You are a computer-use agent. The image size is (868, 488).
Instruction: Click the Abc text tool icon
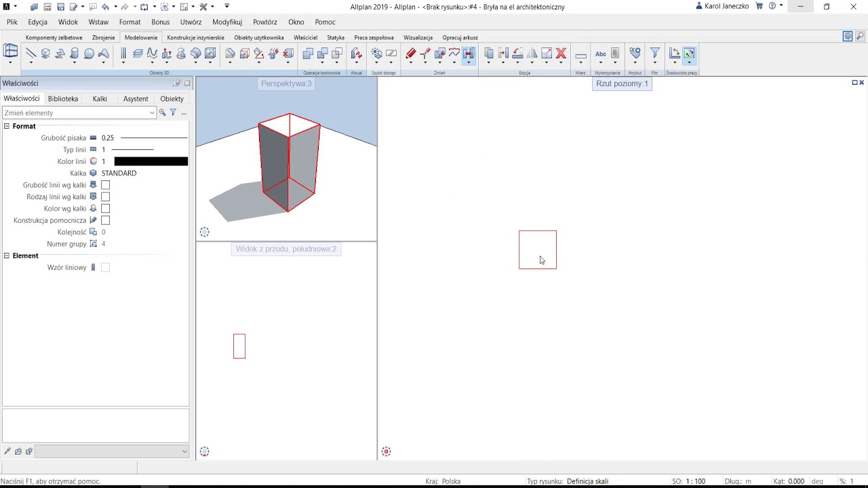point(601,54)
